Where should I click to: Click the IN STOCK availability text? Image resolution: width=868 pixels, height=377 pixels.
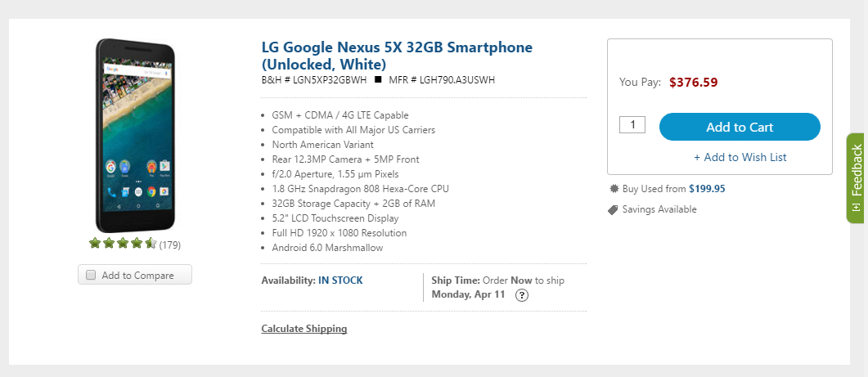click(x=340, y=281)
